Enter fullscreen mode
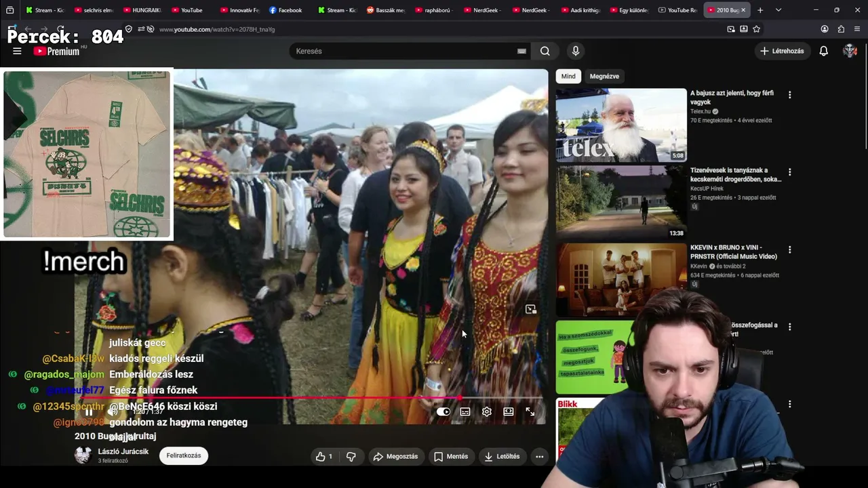 [x=530, y=411]
